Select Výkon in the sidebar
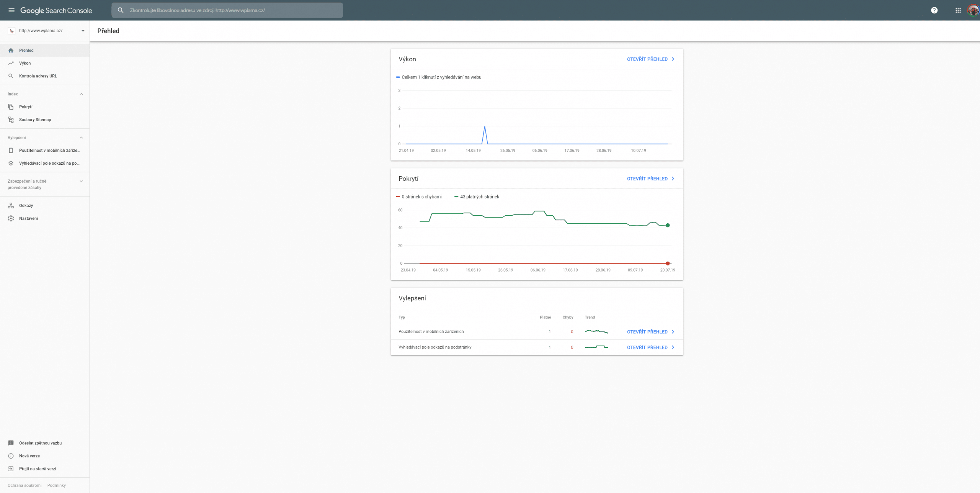 pyautogui.click(x=44, y=63)
